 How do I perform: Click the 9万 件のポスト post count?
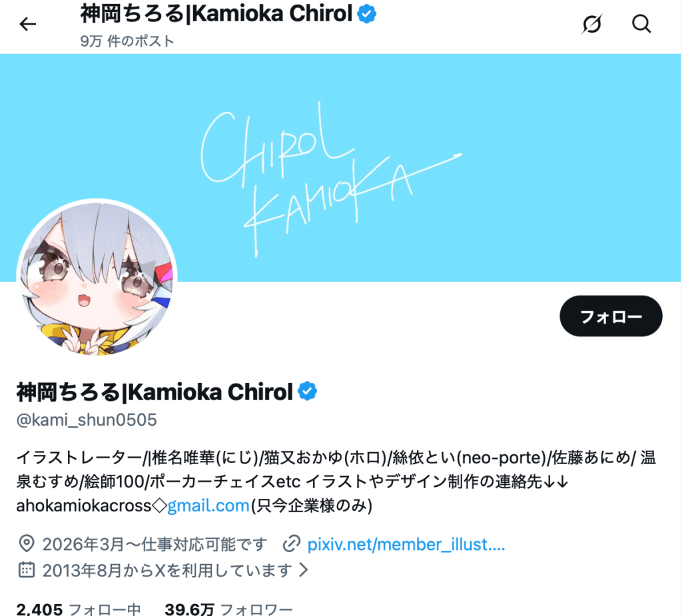pos(127,41)
